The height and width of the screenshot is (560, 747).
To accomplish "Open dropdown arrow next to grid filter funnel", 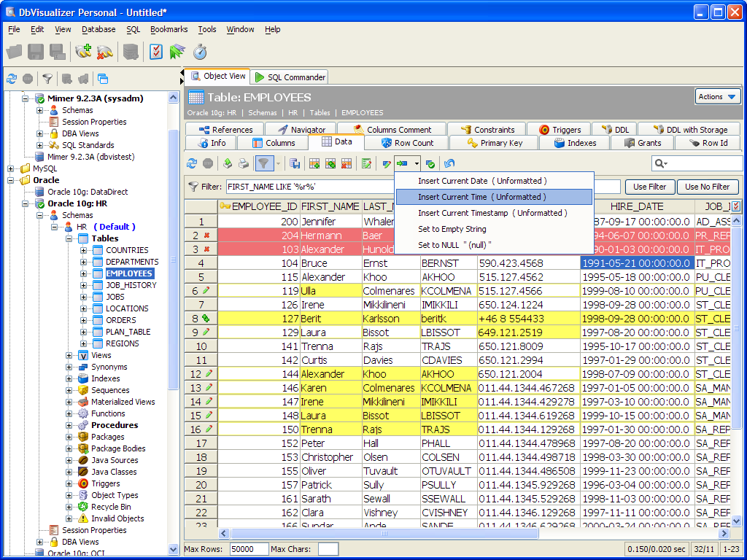I will [278, 164].
